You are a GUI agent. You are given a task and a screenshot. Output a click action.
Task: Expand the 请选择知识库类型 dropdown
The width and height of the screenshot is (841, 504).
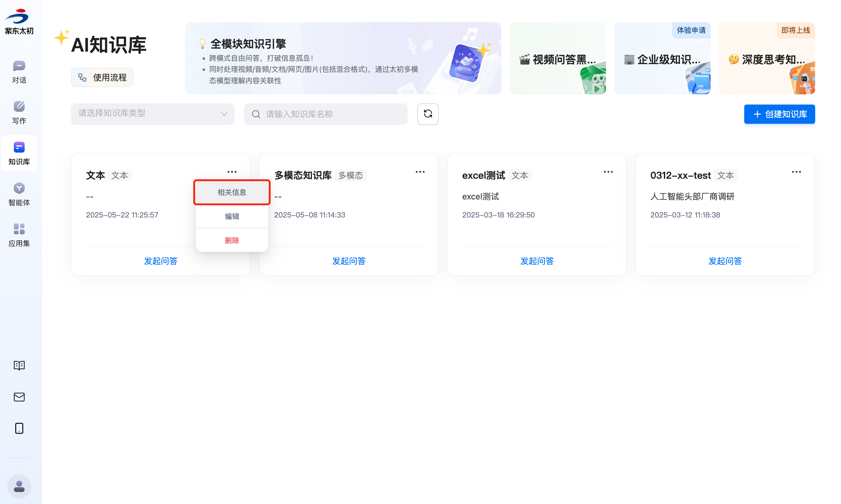pyautogui.click(x=152, y=114)
